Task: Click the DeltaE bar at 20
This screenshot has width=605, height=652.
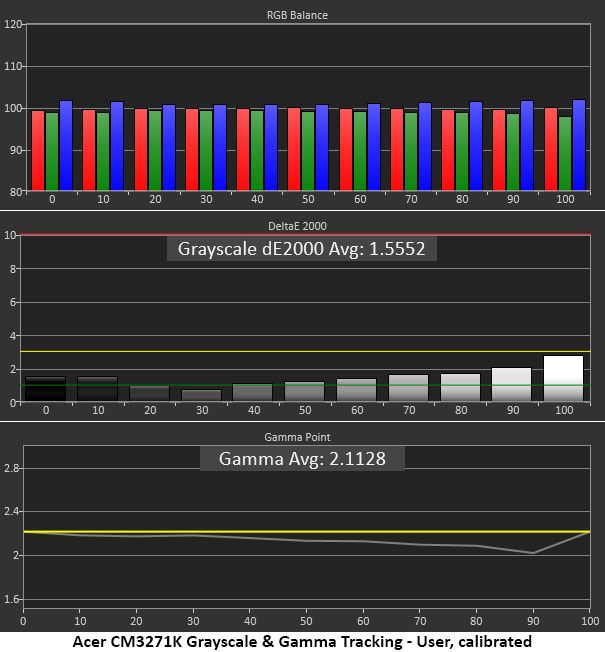Action: (x=149, y=393)
